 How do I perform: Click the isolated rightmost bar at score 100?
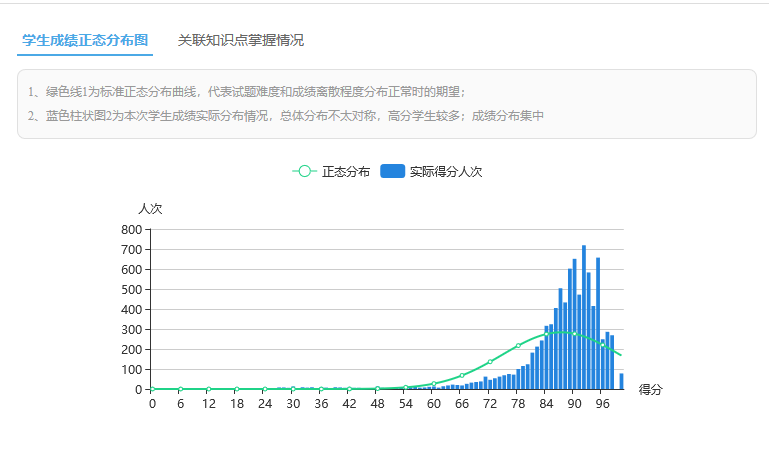tap(621, 381)
